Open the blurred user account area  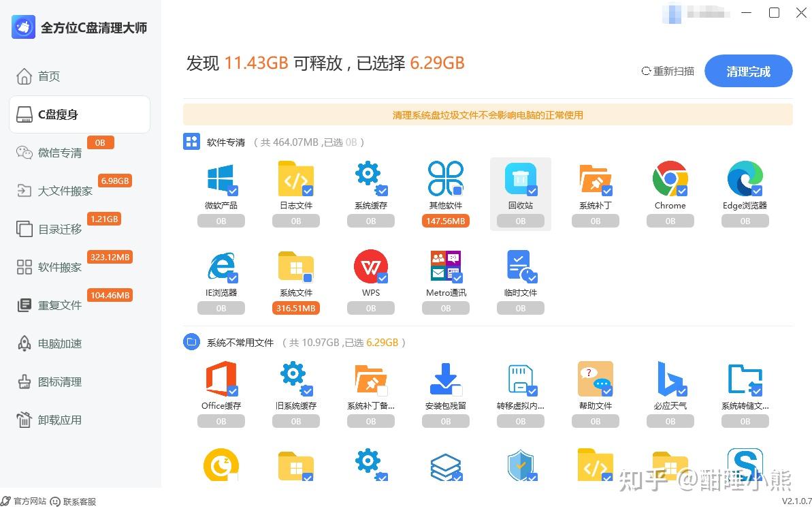pos(696,13)
